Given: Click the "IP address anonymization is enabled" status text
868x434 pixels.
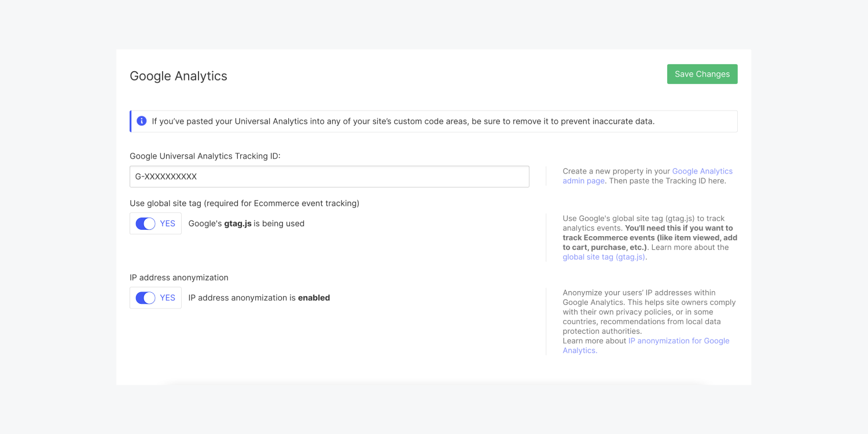Looking at the screenshot, I should tap(259, 297).
